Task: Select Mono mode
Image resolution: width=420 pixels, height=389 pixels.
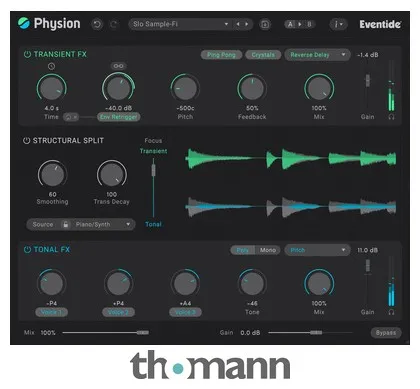Action: point(268,250)
